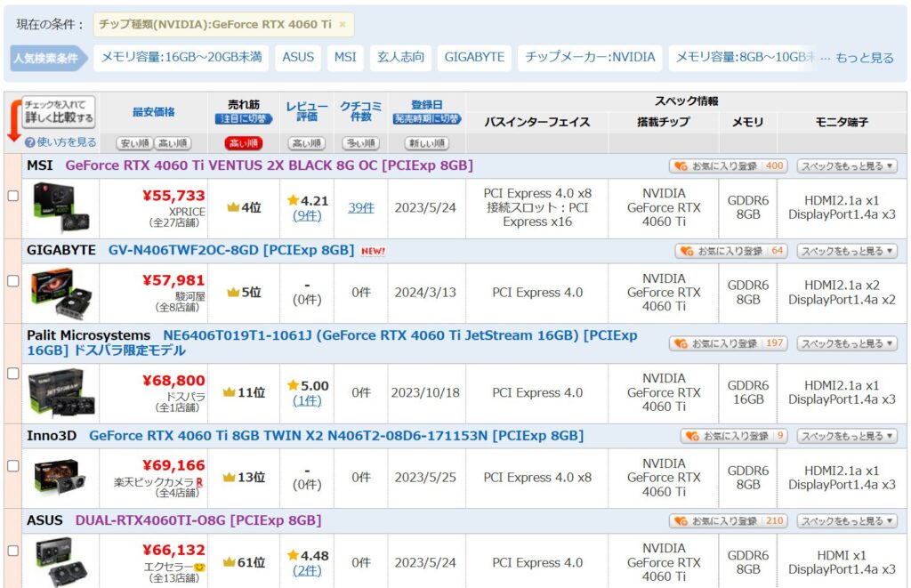Open MSI GeForce RTX 4060 Ti VENTUS 2X product link
This screenshot has width=911, height=588.
point(269,165)
